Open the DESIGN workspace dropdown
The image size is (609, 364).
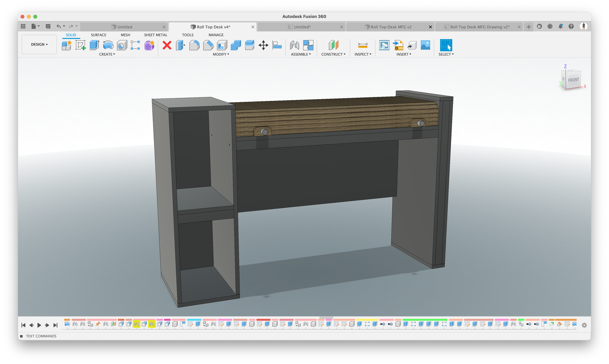(39, 44)
